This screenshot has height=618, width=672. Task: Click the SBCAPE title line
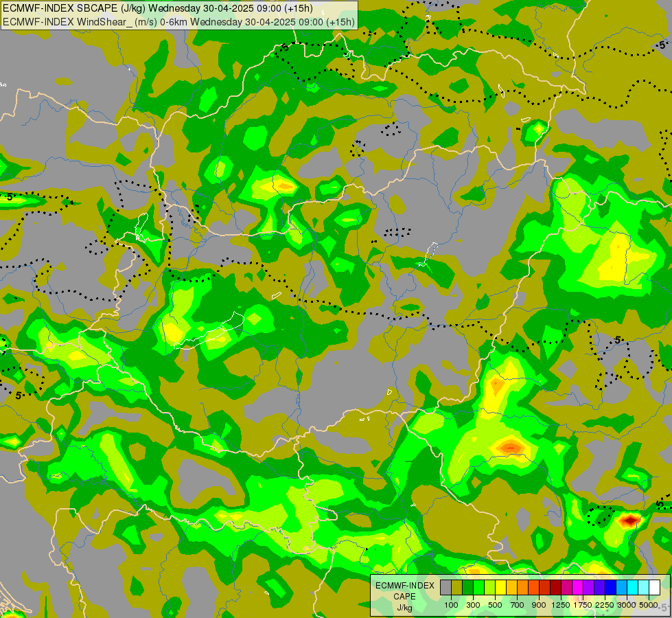[x=158, y=8]
